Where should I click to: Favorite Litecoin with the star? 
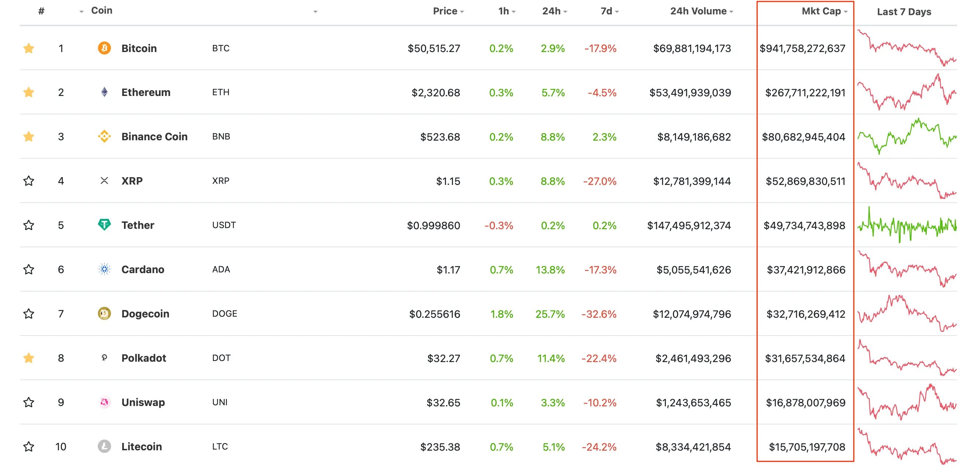[x=28, y=446]
